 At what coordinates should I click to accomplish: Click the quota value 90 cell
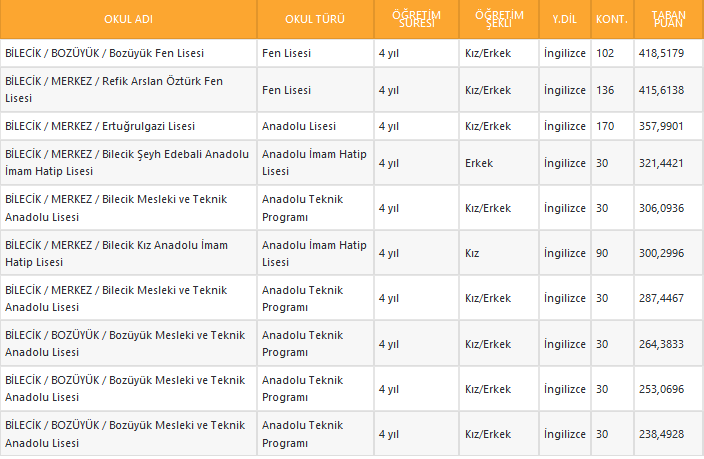[x=601, y=254]
